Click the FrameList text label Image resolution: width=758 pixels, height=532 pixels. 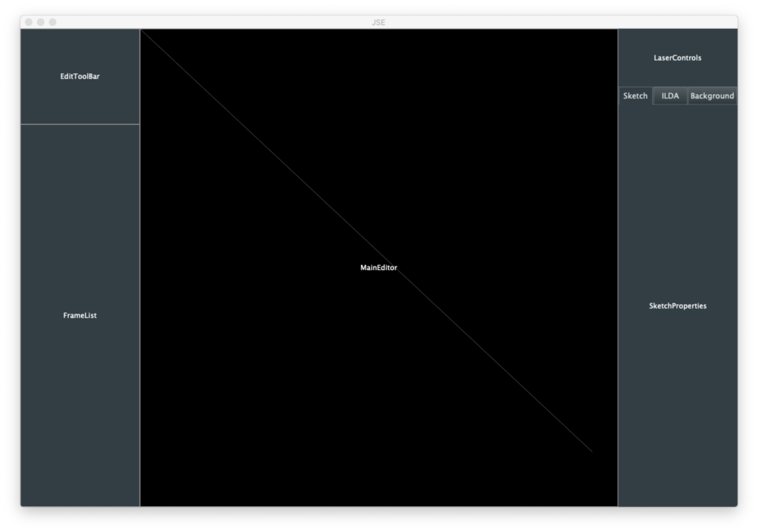(80, 316)
